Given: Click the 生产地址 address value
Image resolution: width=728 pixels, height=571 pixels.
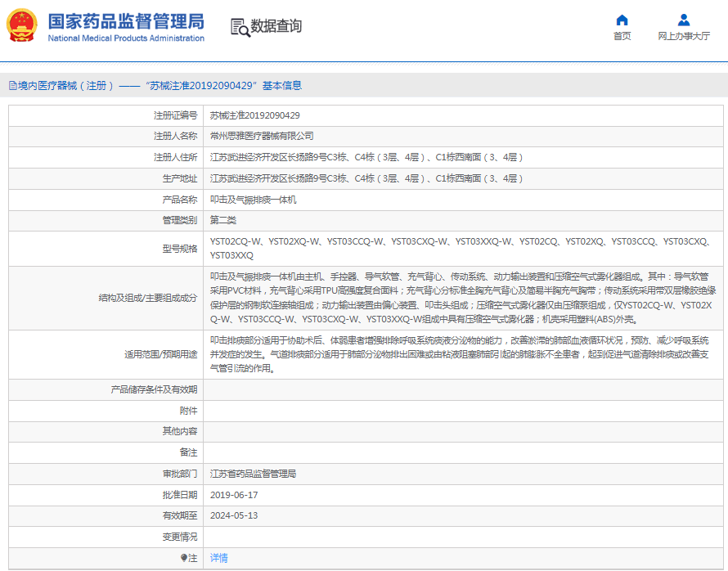Looking at the screenshot, I should click(366, 178).
